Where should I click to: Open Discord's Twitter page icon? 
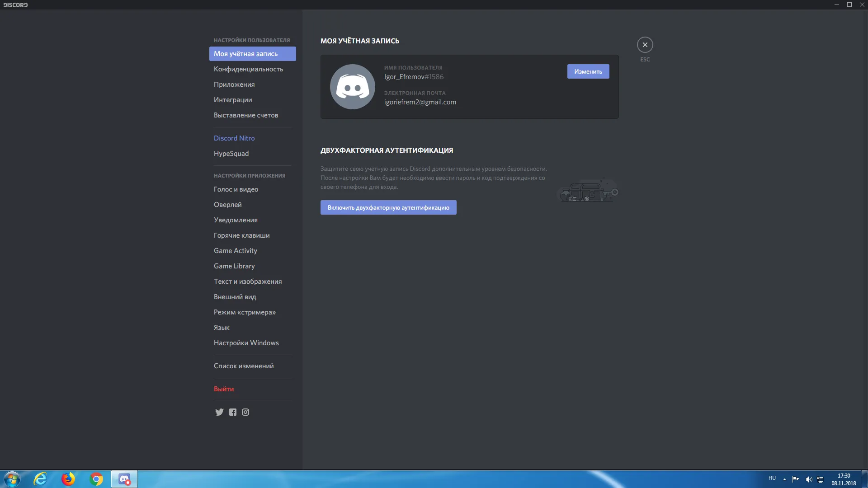[x=219, y=412]
